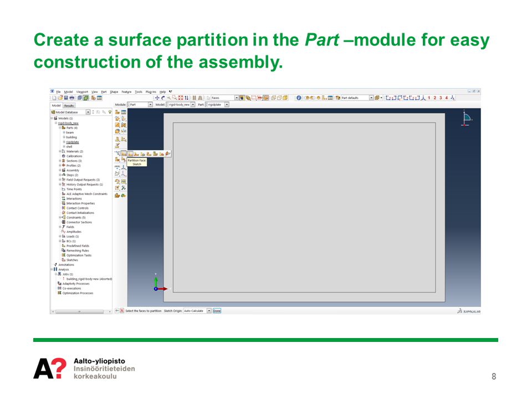Click the view compass triad in the viewport
The height and width of the screenshot is (399, 532).
tap(467, 117)
